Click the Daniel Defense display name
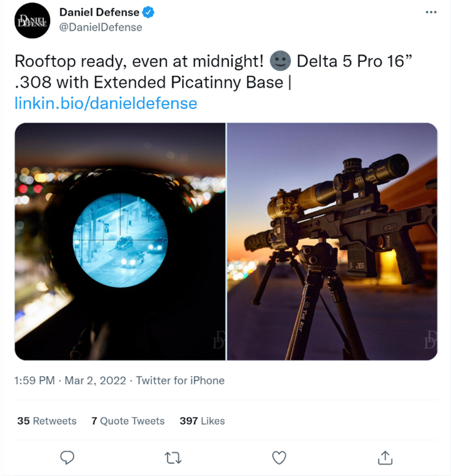This screenshot has height=476, width=451. [99, 13]
